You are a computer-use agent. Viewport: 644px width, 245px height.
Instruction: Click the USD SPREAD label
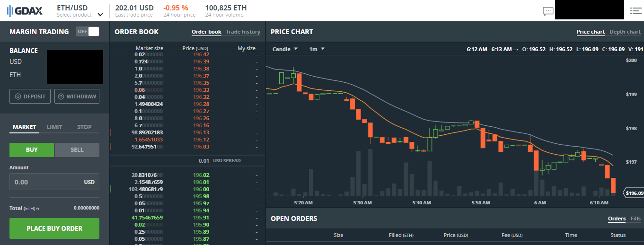(x=227, y=161)
